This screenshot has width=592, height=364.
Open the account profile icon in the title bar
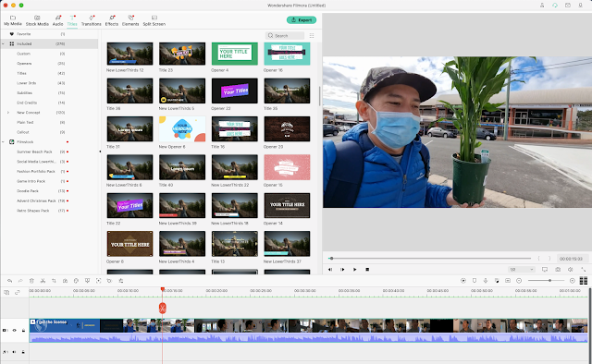(542, 6)
